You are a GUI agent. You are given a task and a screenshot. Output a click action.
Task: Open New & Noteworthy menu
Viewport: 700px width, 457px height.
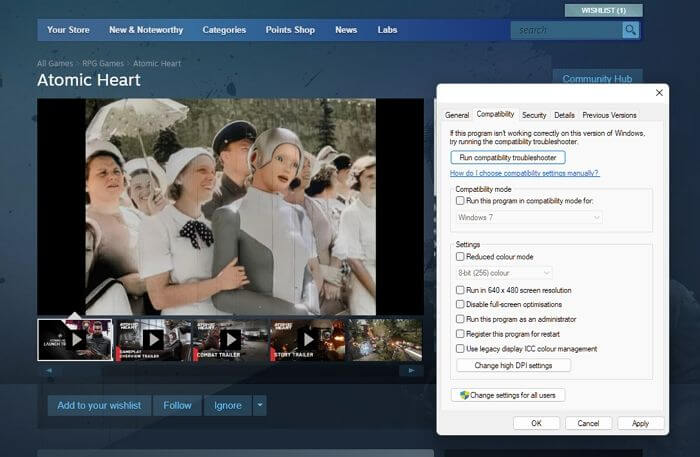(x=146, y=30)
